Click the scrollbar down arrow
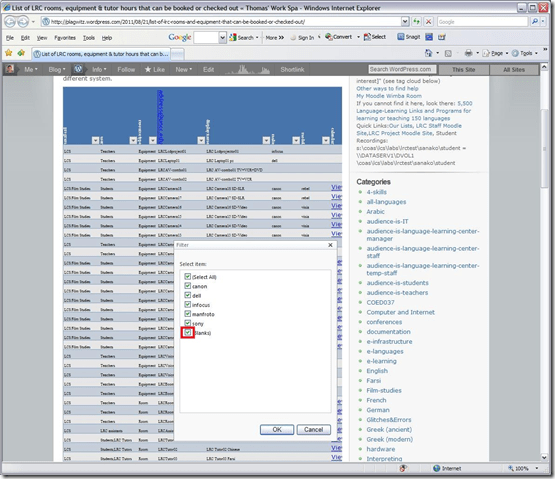Screen dimensions: 555x479 point(544,457)
